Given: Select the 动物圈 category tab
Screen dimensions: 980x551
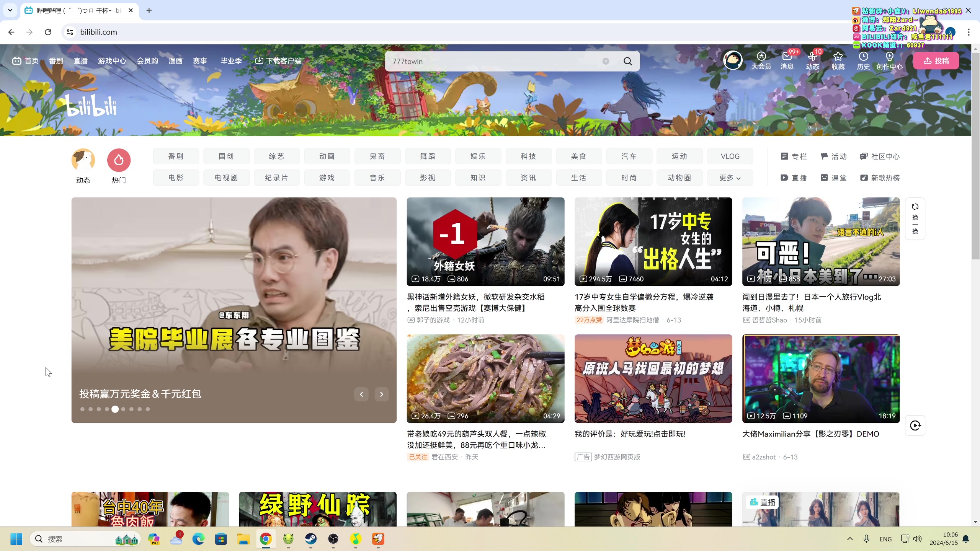Looking at the screenshot, I should tap(679, 178).
